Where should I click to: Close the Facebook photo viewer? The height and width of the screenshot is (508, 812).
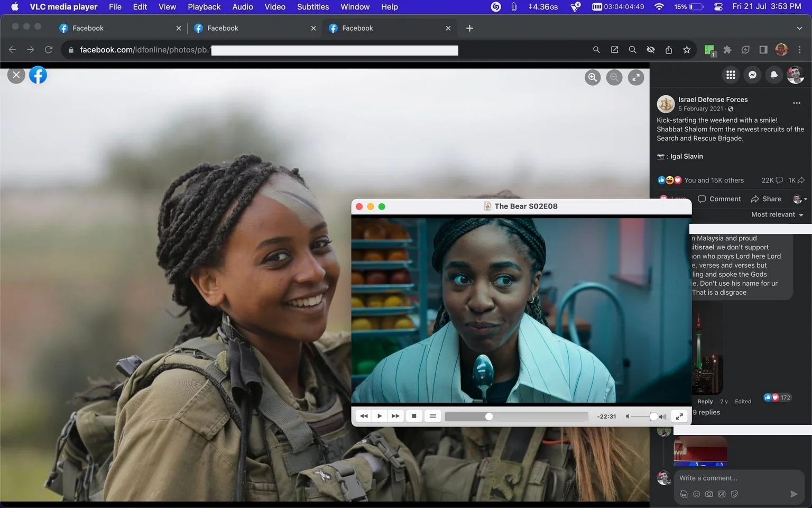(16, 75)
